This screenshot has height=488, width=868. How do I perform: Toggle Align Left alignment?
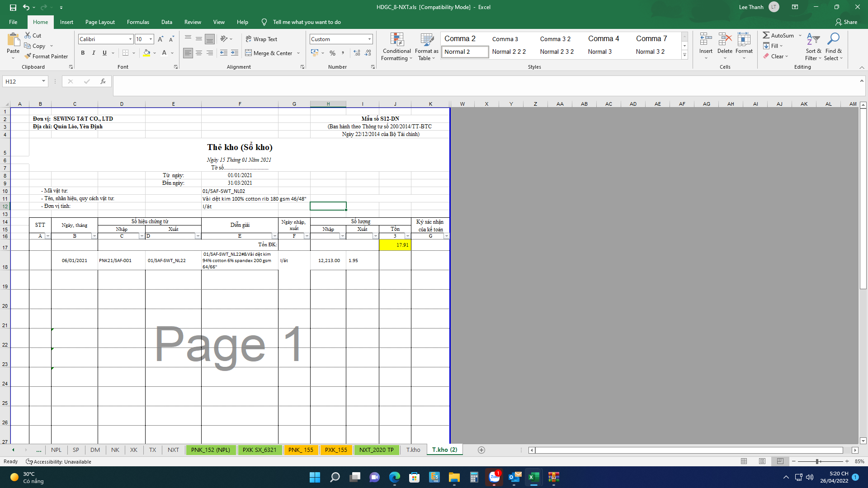click(188, 53)
